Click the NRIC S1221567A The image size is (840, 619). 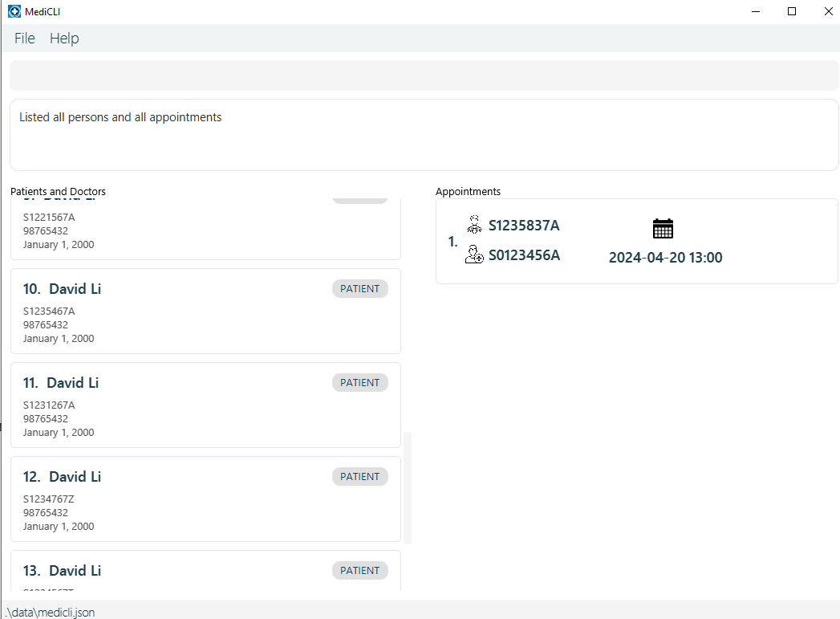pyautogui.click(x=49, y=217)
